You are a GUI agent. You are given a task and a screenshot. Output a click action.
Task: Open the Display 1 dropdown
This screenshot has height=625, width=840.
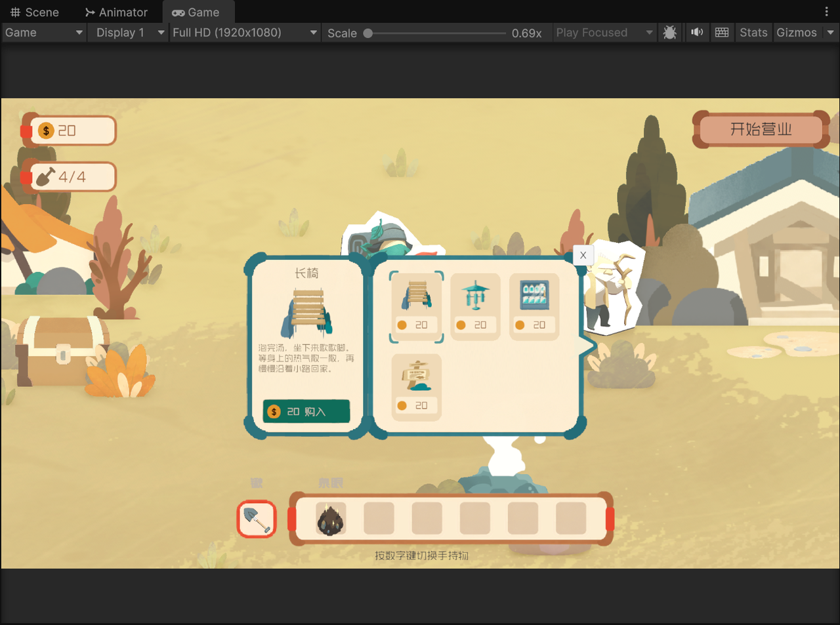[x=129, y=32]
